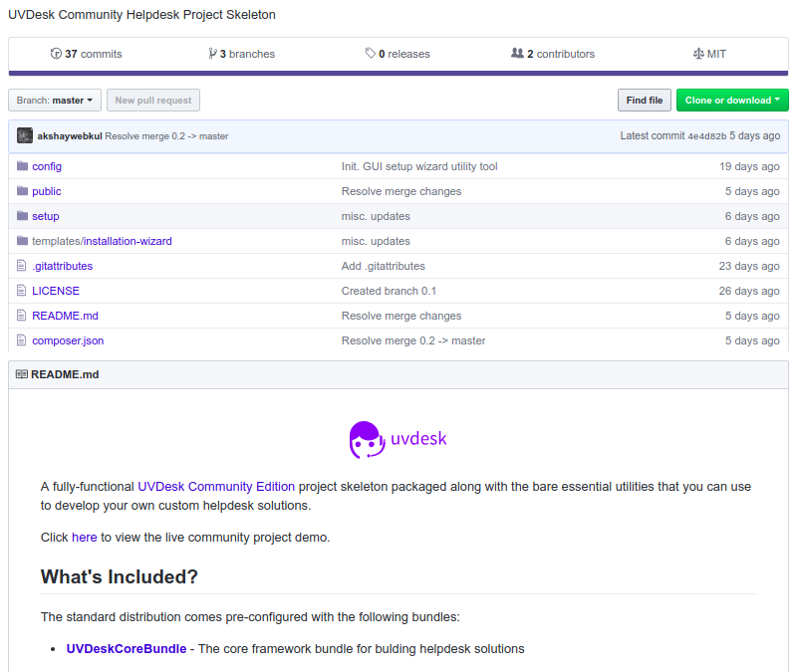The width and height of the screenshot is (796, 672).
Task: Click the uvdesk logo image
Action: (x=398, y=439)
